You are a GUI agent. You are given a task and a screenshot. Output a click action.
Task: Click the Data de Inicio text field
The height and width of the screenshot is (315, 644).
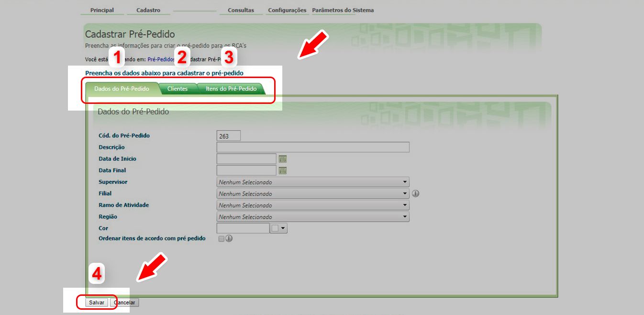tap(246, 159)
